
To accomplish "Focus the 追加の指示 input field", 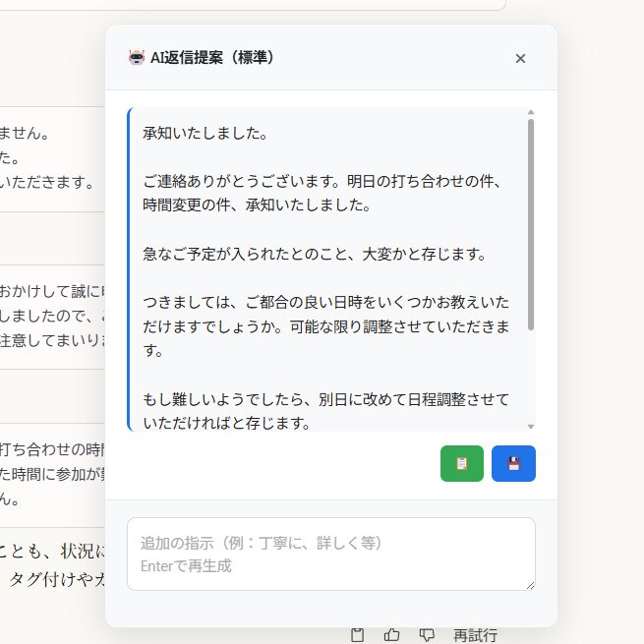I will tap(331, 555).
